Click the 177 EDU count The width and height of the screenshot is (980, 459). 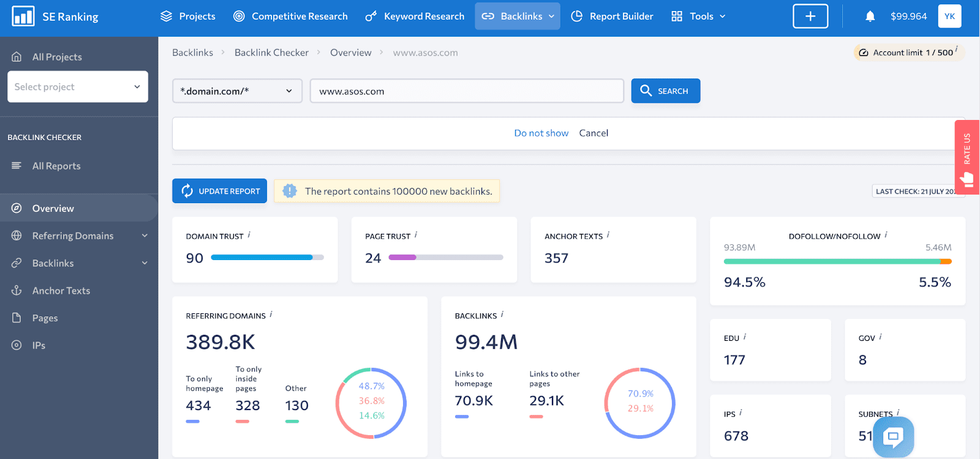pyautogui.click(x=734, y=360)
